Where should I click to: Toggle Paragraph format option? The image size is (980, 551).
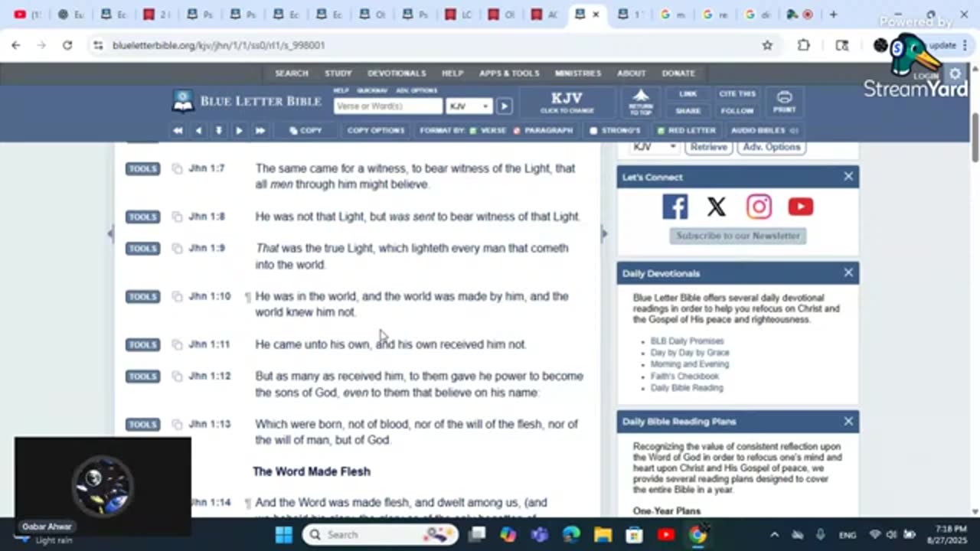(543, 131)
